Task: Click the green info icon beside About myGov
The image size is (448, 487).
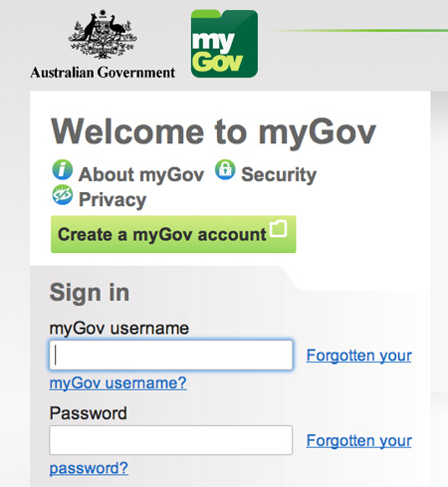Action: [x=63, y=169]
